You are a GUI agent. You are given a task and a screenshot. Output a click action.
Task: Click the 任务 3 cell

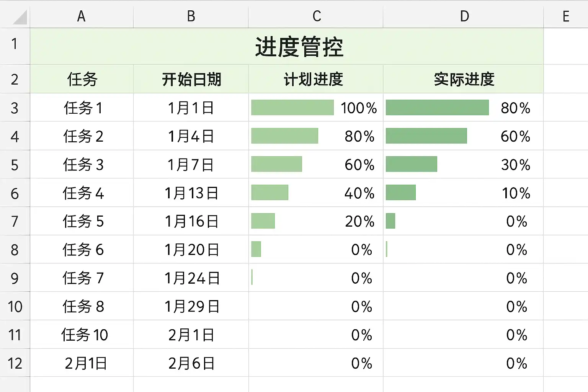pyautogui.click(x=83, y=165)
